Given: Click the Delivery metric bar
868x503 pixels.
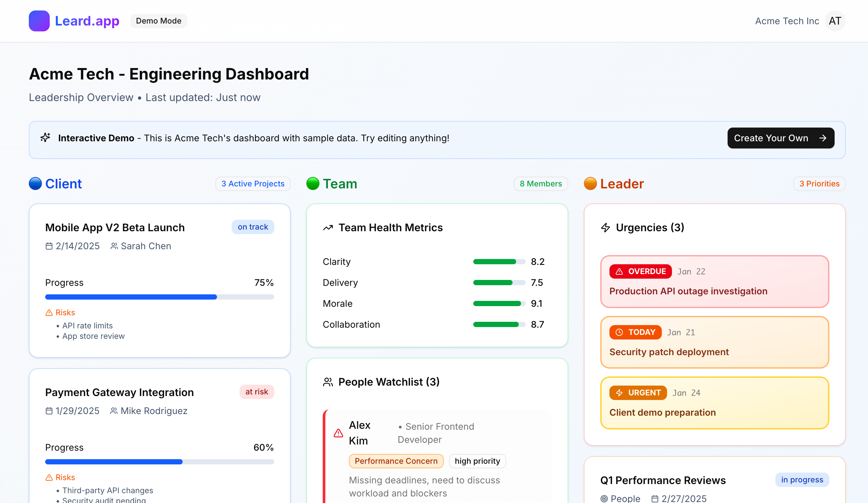Looking at the screenshot, I should point(499,283).
